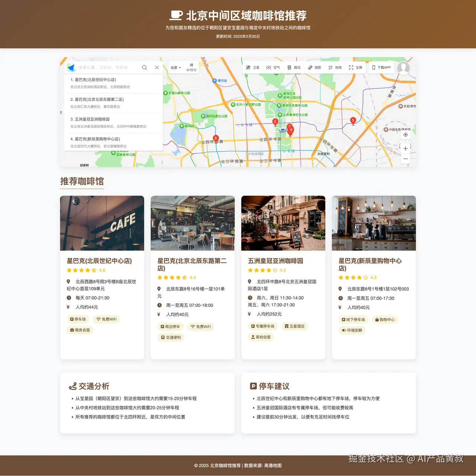The image size is (476, 476).
Task: Click the 商务会面 tag
Action: [x=80, y=330]
